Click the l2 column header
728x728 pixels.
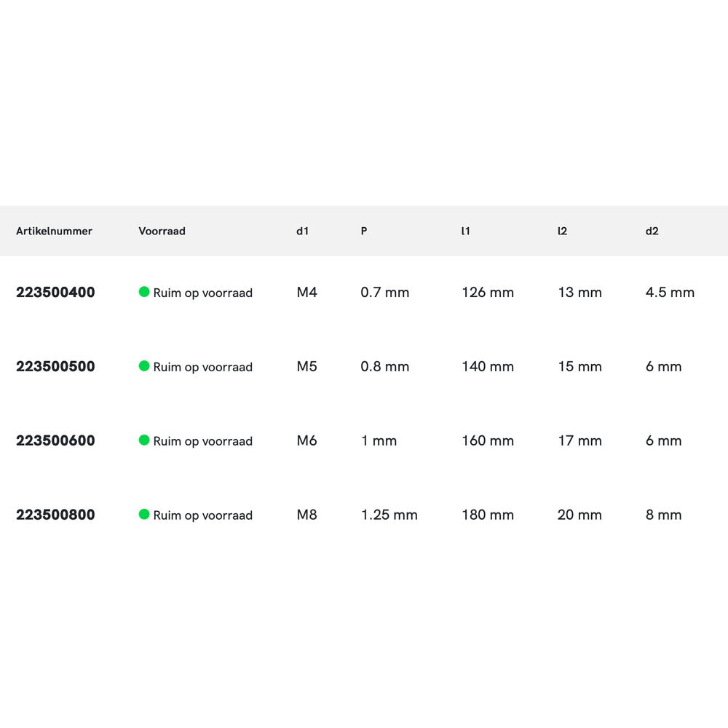562,232
